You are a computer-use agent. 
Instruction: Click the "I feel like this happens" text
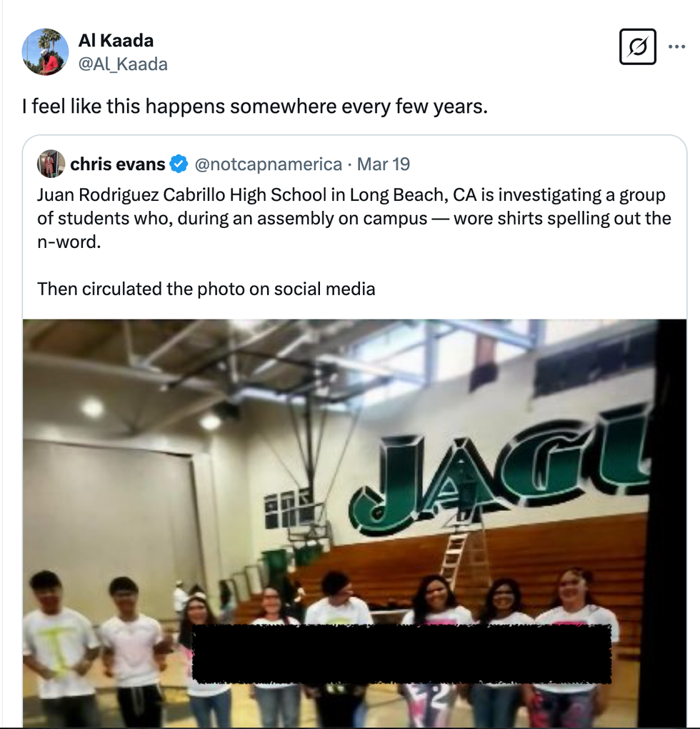(254, 107)
